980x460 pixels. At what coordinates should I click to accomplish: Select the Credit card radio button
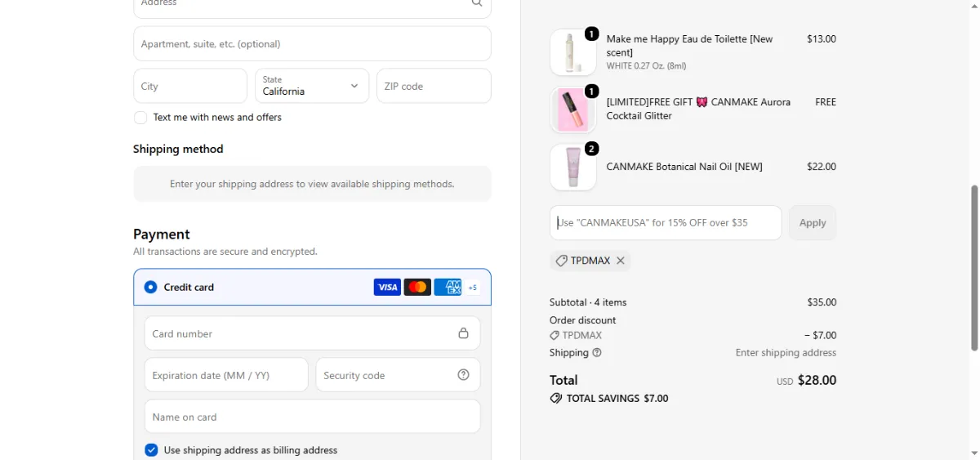coord(150,288)
